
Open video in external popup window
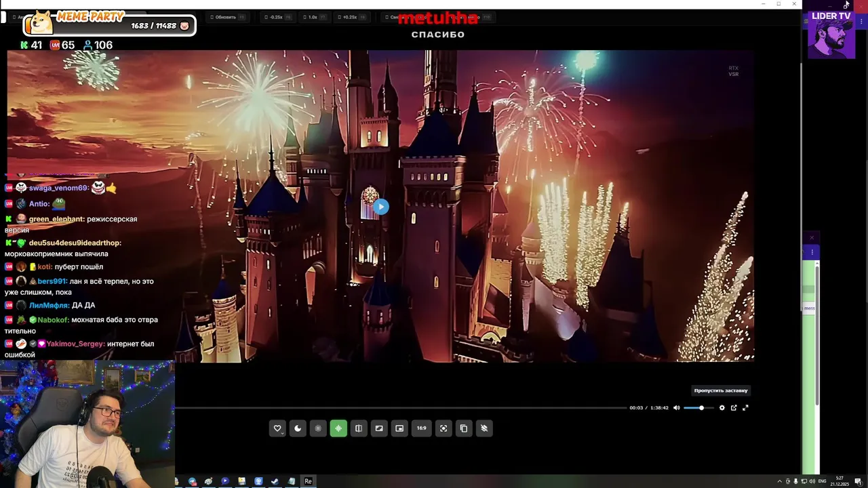tap(734, 408)
